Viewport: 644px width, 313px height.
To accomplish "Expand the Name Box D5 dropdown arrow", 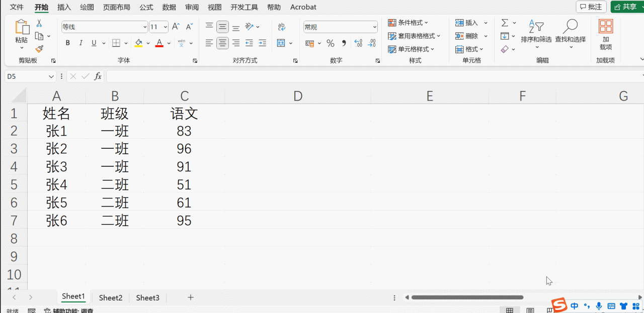I will pos(51,76).
